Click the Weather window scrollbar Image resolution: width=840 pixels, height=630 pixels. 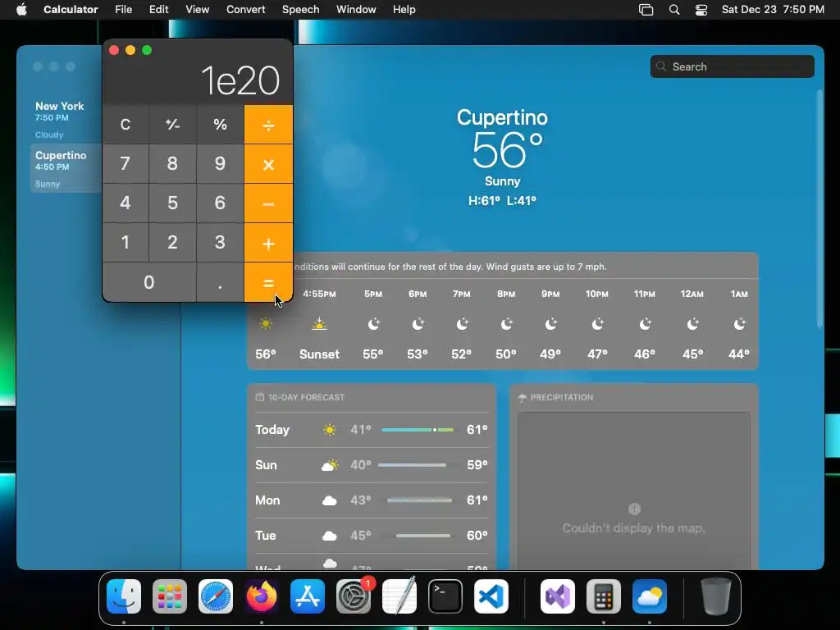[819, 209]
